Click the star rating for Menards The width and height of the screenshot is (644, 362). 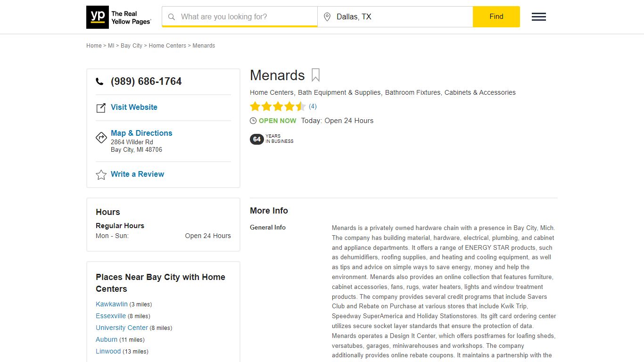point(278,107)
